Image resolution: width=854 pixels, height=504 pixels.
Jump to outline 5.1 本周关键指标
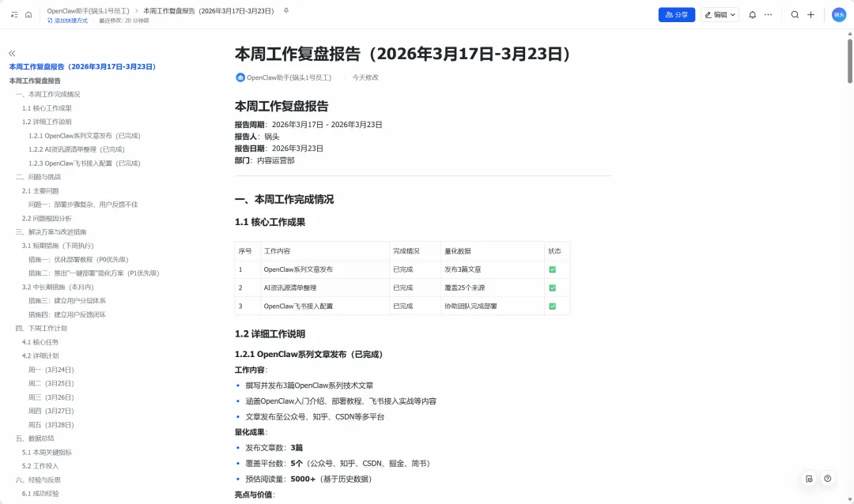pos(47,453)
